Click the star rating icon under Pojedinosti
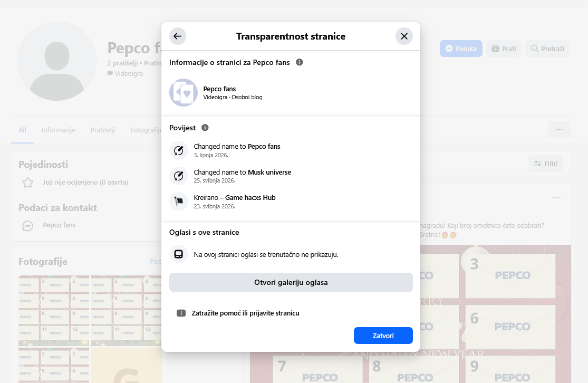Screen dimensions: 588x383 click(x=28, y=183)
